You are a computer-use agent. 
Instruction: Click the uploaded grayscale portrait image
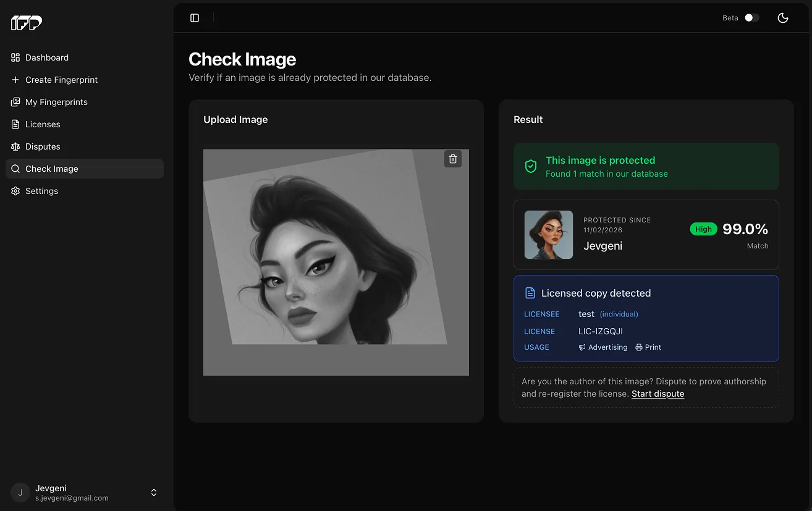(x=336, y=262)
